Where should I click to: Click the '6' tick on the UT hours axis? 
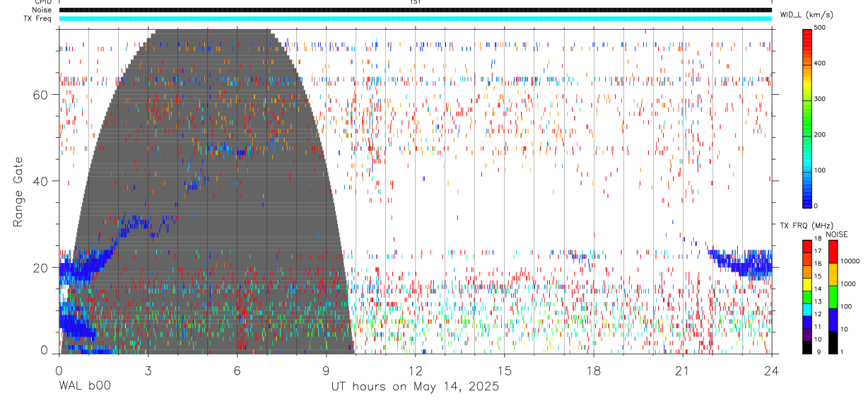(x=237, y=371)
